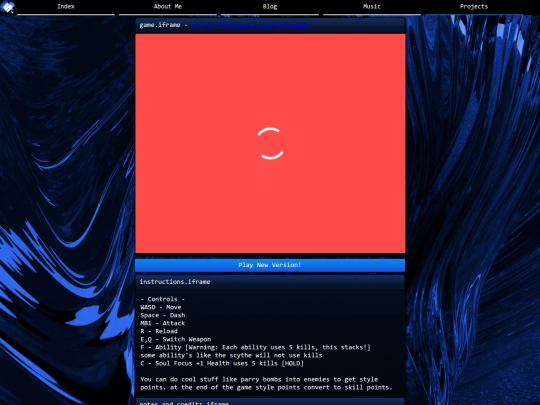The image size is (540, 405).
Task: Click the 'WASD - Move' line
Action: pyautogui.click(x=161, y=307)
